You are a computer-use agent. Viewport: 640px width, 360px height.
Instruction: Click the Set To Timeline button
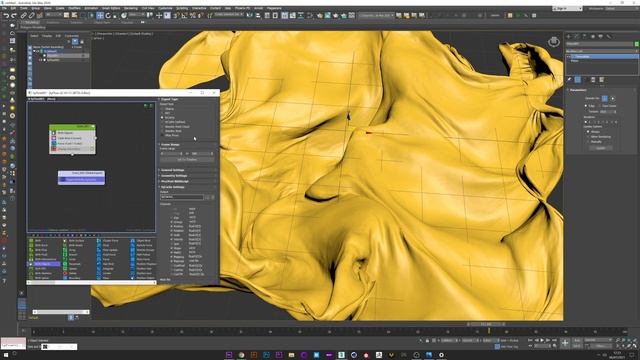click(187, 160)
